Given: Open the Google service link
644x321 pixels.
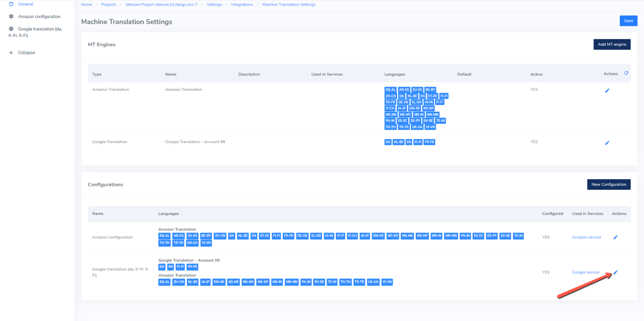Looking at the screenshot, I should pos(586,272).
